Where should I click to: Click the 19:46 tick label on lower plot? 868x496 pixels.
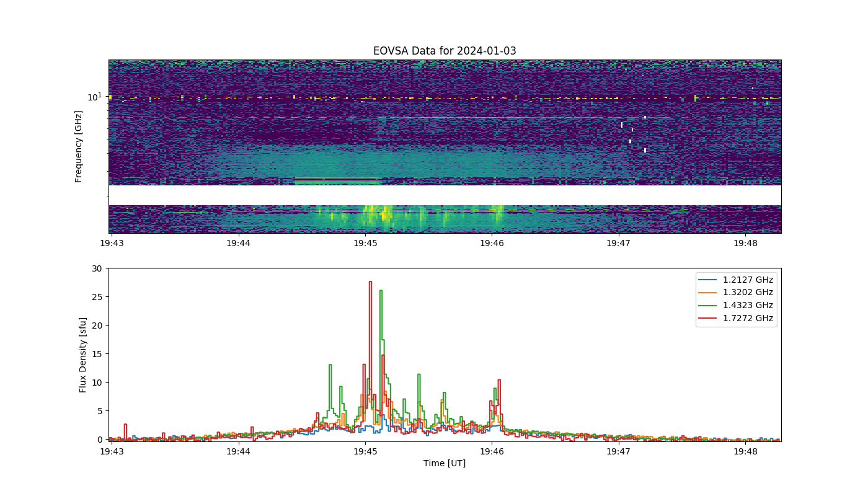click(492, 451)
